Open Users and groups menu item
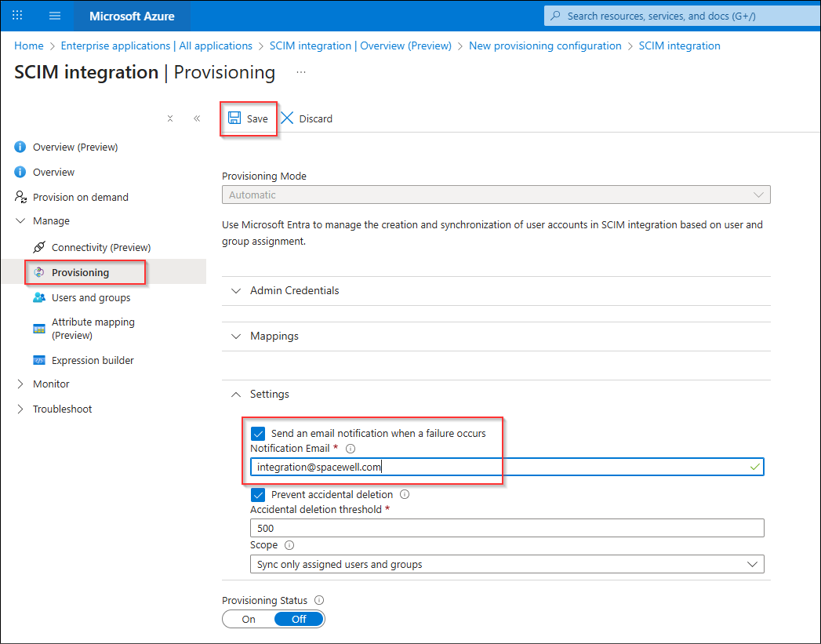Image resolution: width=821 pixels, height=644 pixels. click(x=91, y=298)
